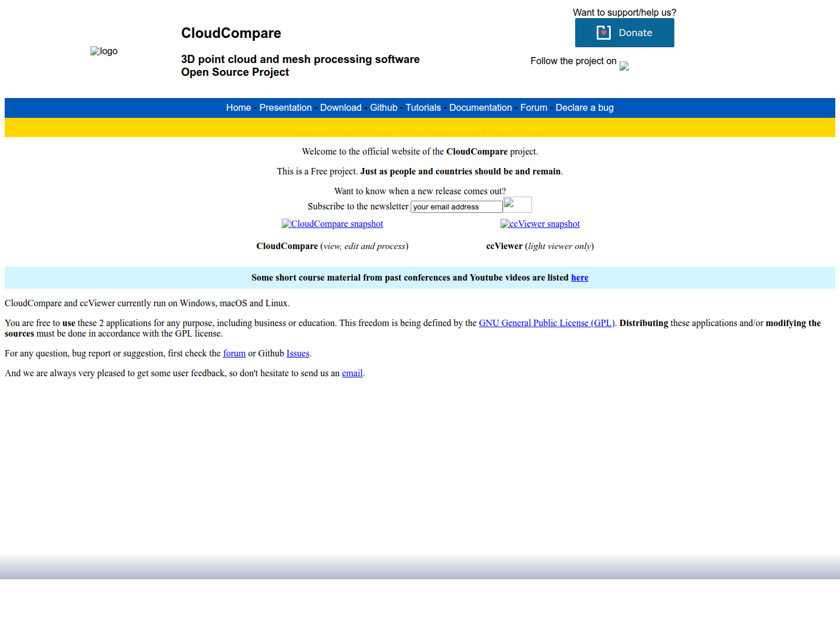840x630 pixels.
Task: Open the ccViewer snapshot image link
Action: (x=540, y=224)
